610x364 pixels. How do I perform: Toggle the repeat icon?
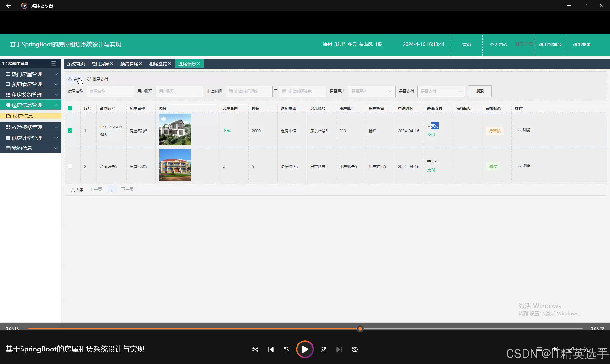click(x=354, y=349)
